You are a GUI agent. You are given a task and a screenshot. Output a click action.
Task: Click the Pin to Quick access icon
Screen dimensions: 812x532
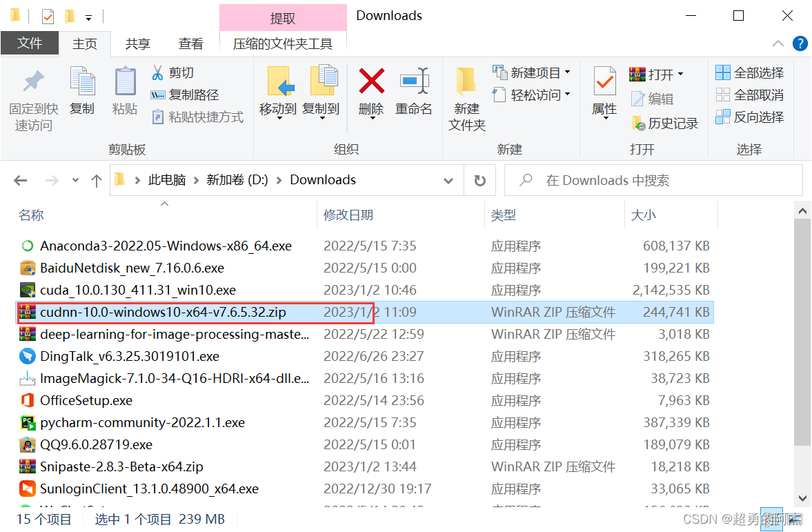click(x=34, y=81)
